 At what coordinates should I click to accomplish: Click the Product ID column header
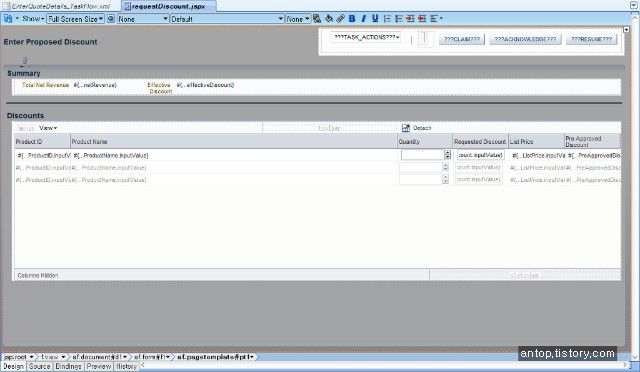tap(42, 141)
